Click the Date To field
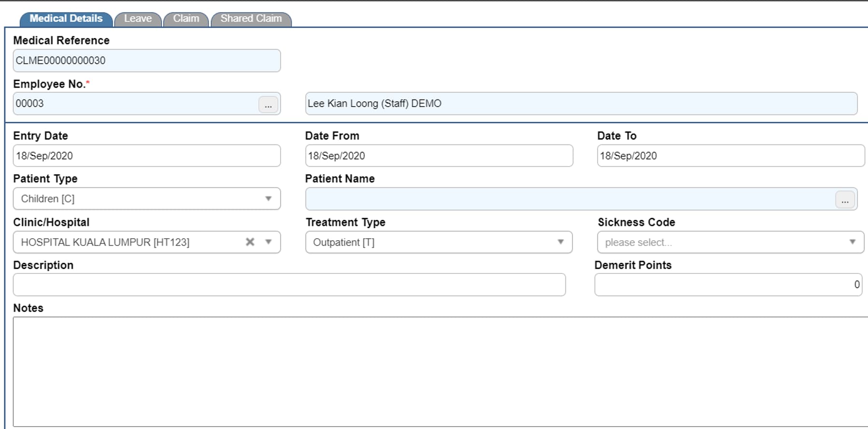The height and width of the screenshot is (429, 868). tap(731, 156)
